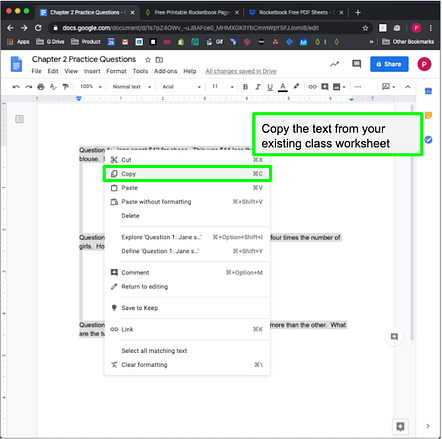Open the zoom 100% dropdown
This screenshot has width=442, height=439.
(x=91, y=87)
